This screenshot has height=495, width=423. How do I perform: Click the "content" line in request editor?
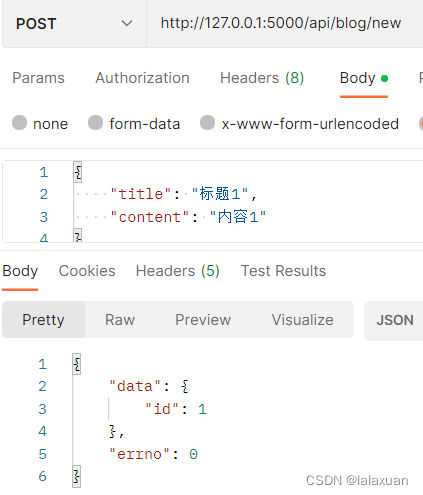click(188, 217)
